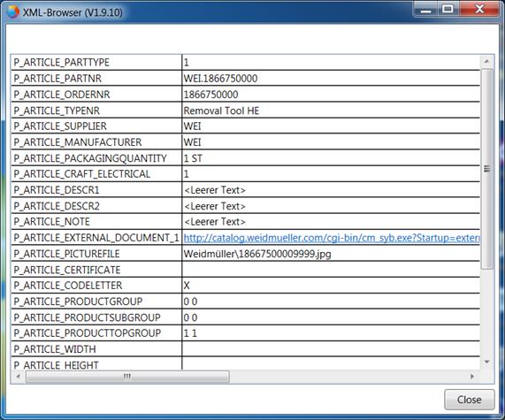Click the P_ARTICLE_PICTUREFILE jpg filename cell
The image size is (505, 420).
(x=331, y=254)
